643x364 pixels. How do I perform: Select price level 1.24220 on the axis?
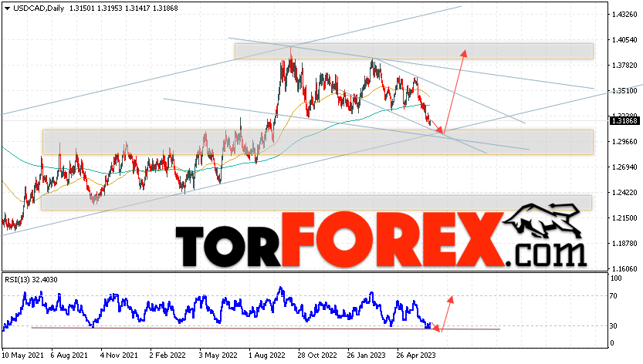coord(624,192)
